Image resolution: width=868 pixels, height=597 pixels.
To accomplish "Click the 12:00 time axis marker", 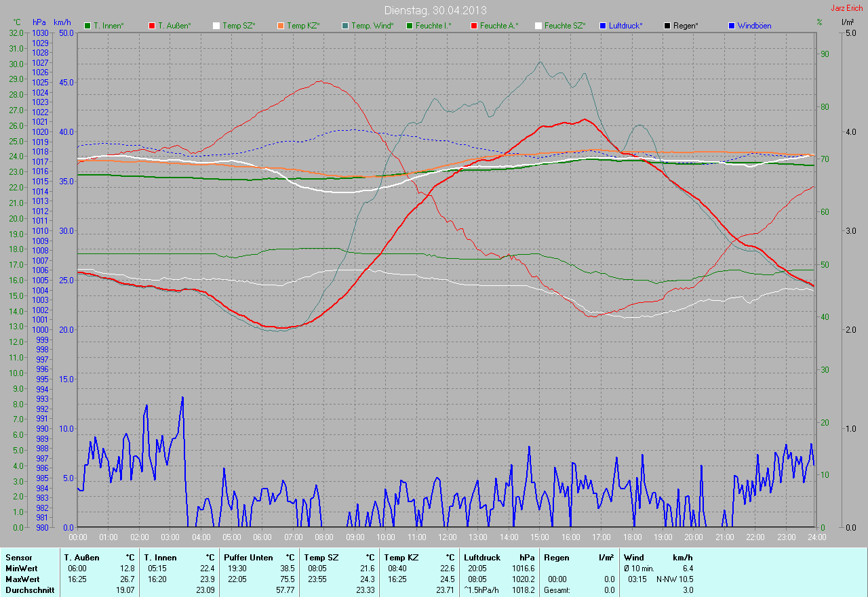I will [447, 537].
